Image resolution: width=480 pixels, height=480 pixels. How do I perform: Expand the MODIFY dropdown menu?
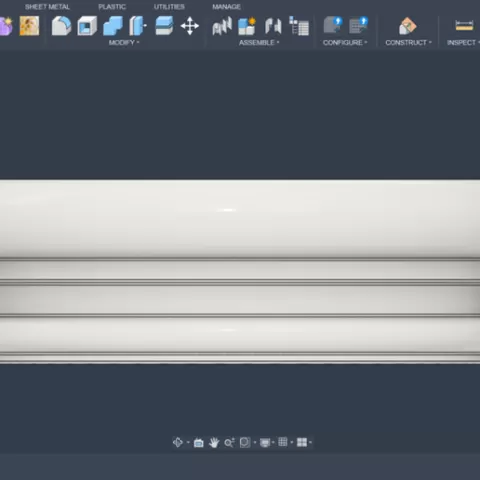click(x=124, y=43)
